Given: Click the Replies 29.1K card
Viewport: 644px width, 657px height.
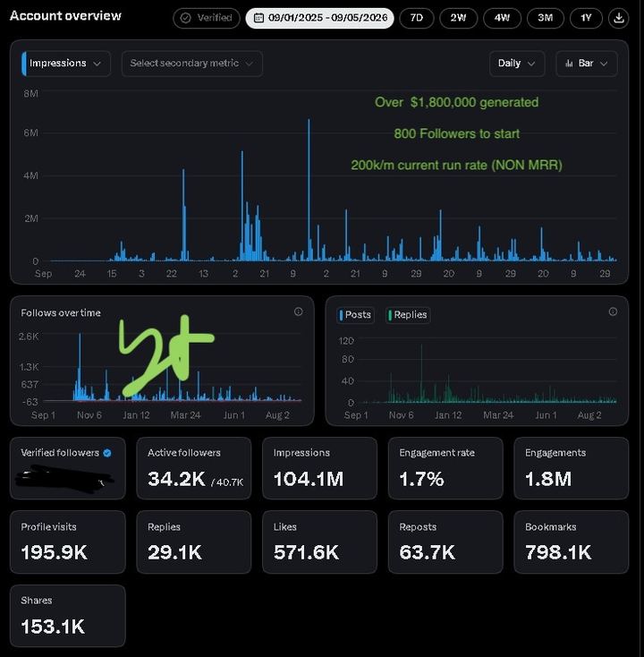Looking at the screenshot, I should point(194,542).
